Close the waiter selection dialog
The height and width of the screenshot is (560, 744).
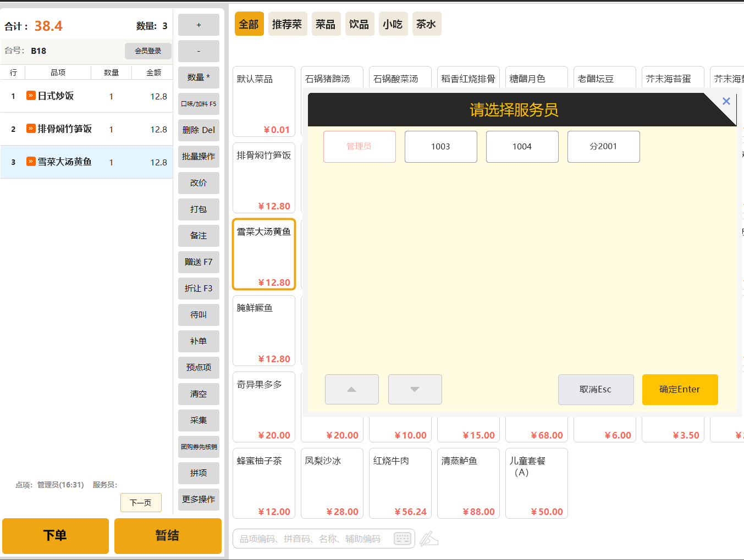(726, 101)
